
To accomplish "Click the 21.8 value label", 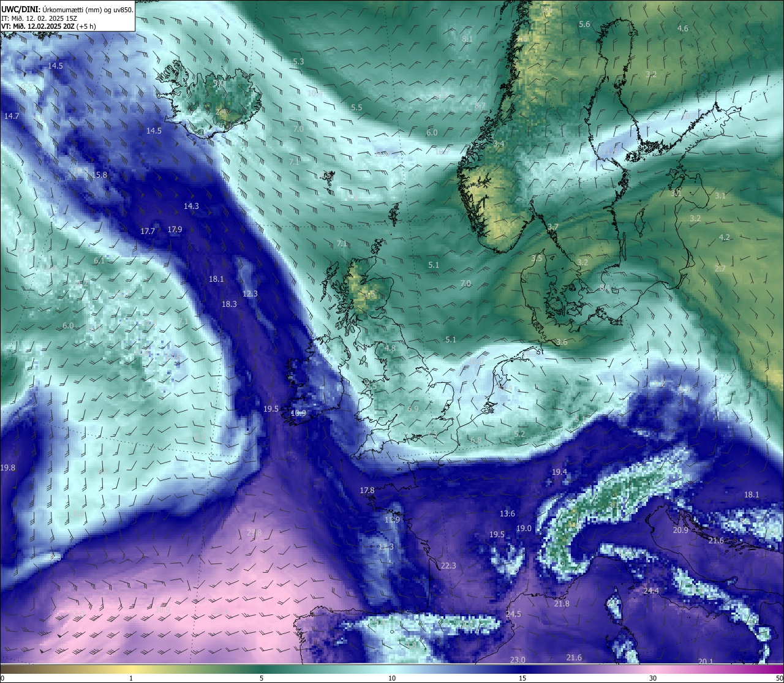I will 562,603.
